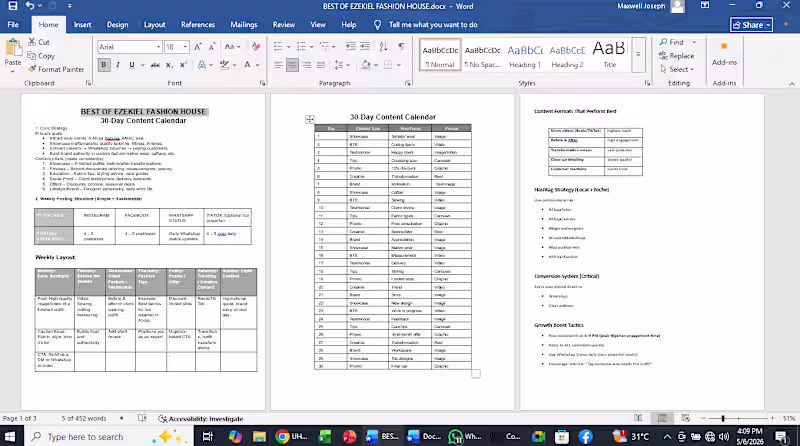
Task: Switch to the Insert tab
Action: click(82, 24)
